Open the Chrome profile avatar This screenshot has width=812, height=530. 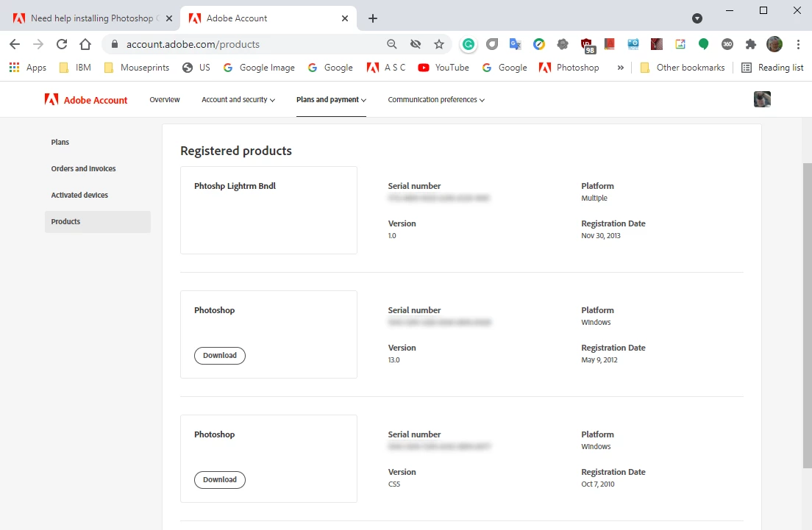pos(774,45)
